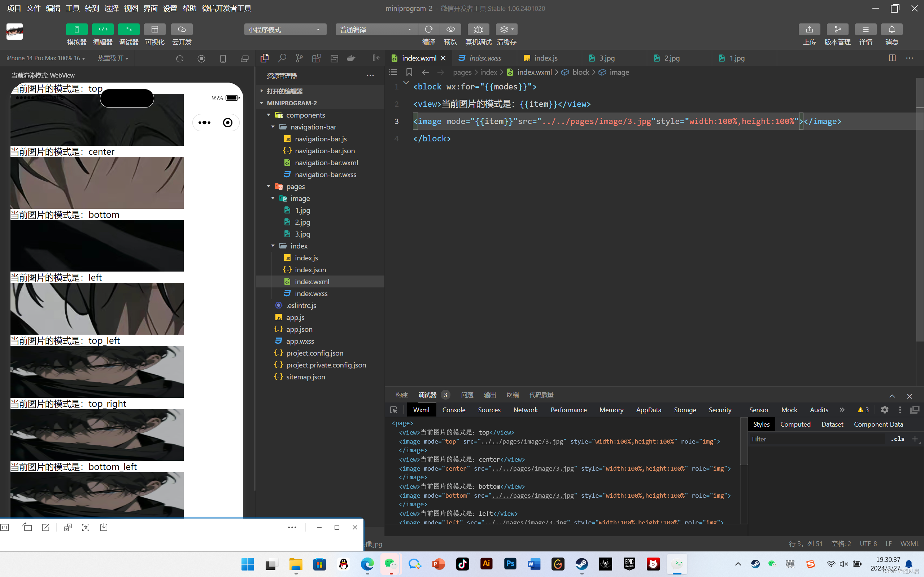
Task: Toggle the editor (编辑器) panel button
Action: point(103,29)
